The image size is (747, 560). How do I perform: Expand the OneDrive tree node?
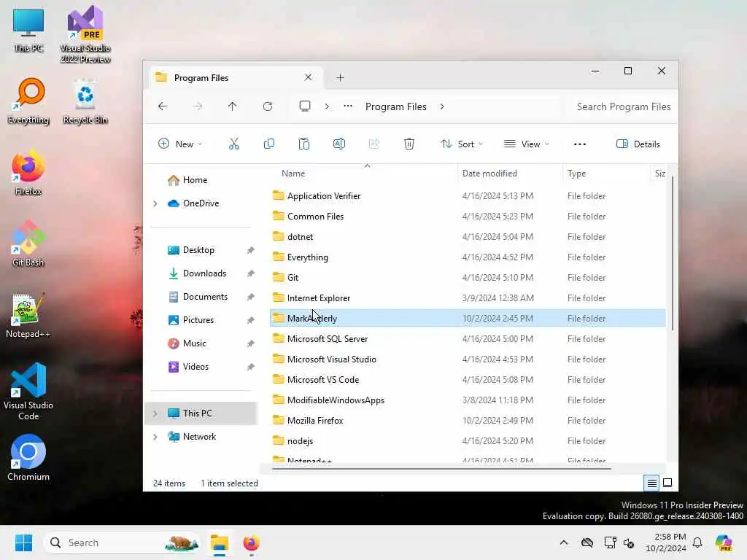point(155,203)
